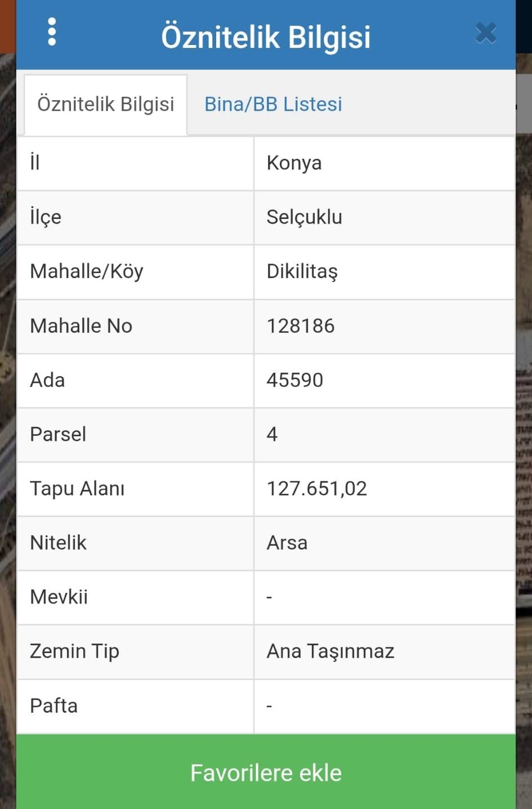Close the Öznitelik Bilgisi dialog

click(x=486, y=33)
